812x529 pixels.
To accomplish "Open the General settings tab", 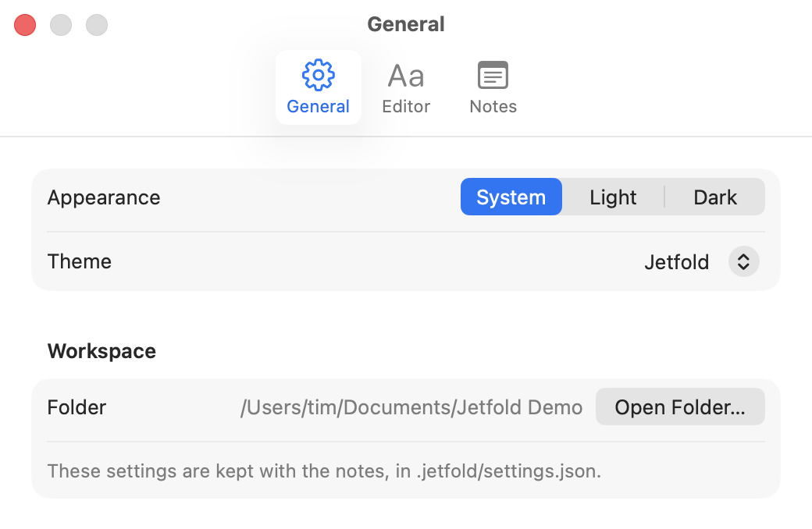I will tap(318, 87).
